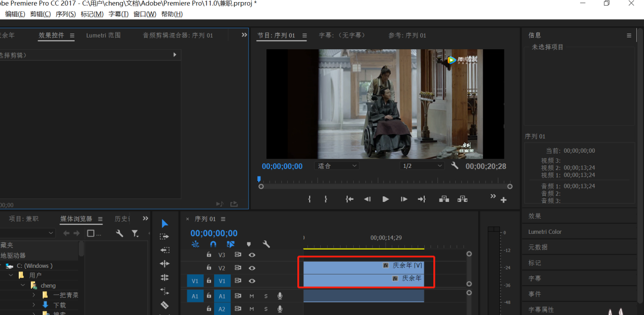Go to Out point in Program monitor
644x315 pixels.
click(x=422, y=199)
